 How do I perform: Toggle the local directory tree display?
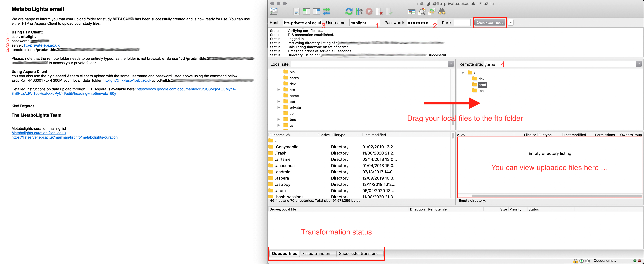tap(306, 11)
